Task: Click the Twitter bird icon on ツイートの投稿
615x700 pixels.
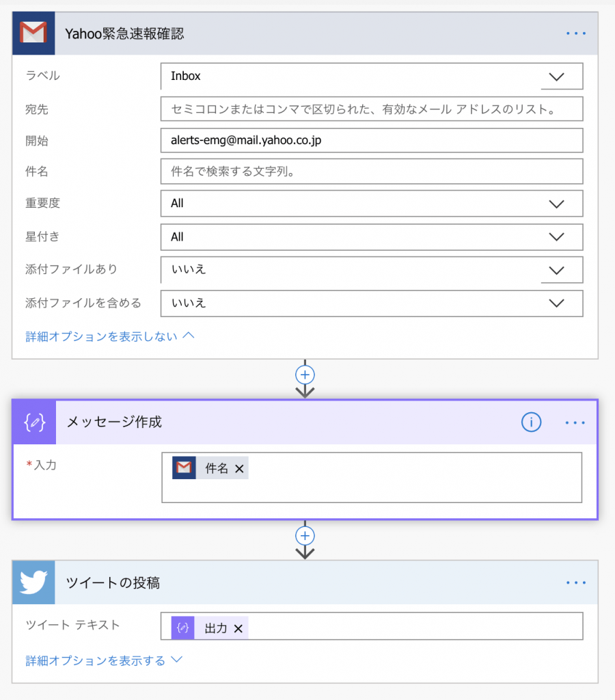Action: click(33, 583)
